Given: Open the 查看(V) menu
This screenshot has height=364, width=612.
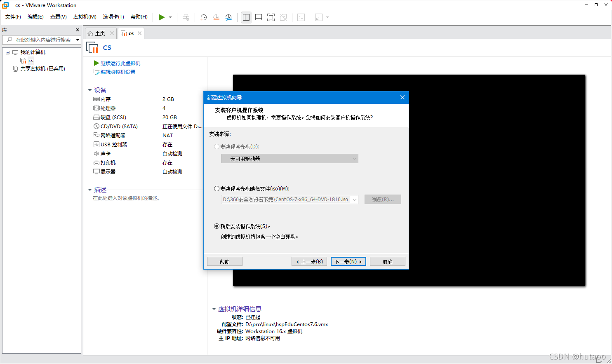Looking at the screenshot, I should pyautogui.click(x=58, y=17).
